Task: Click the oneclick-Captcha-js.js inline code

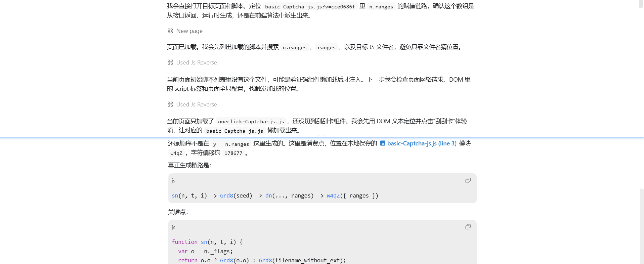Action: pyautogui.click(x=251, y=122)
